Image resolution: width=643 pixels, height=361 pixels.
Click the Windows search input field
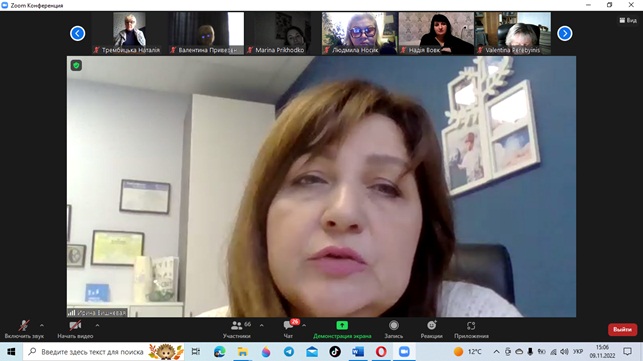click(92, 352)
